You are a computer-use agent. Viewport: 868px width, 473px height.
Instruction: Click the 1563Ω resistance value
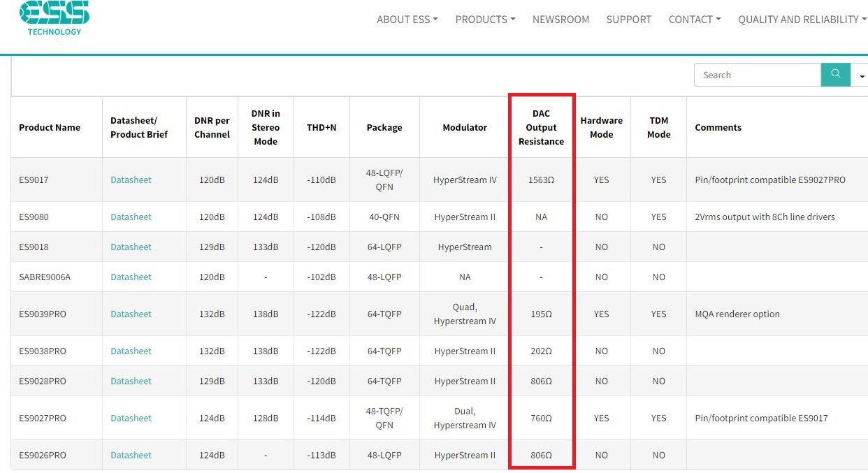click(541, 180)
